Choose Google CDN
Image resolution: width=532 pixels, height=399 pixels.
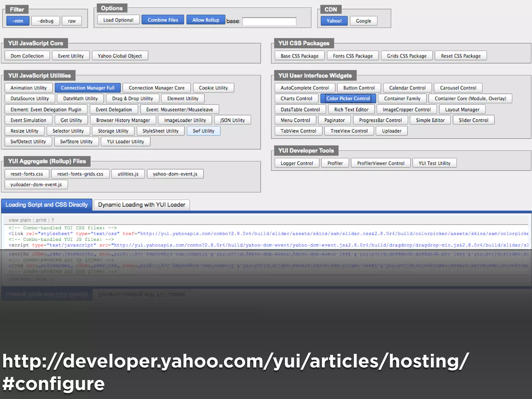(363, 21)
